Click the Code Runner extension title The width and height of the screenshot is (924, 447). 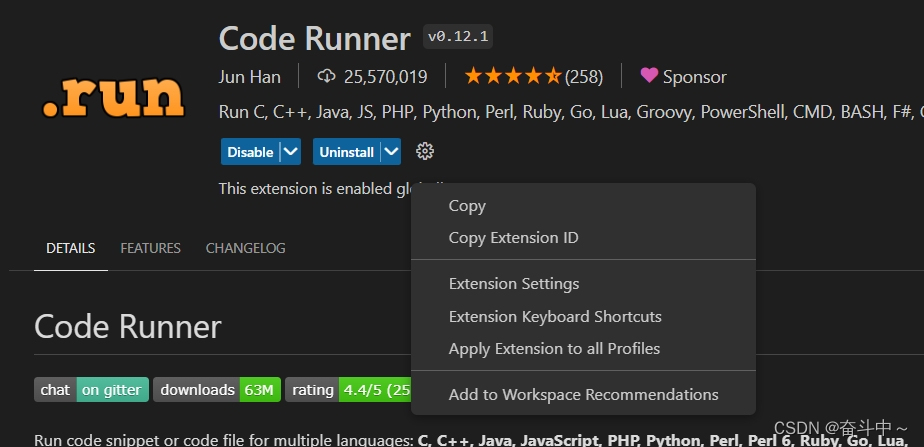pos(314,39)
